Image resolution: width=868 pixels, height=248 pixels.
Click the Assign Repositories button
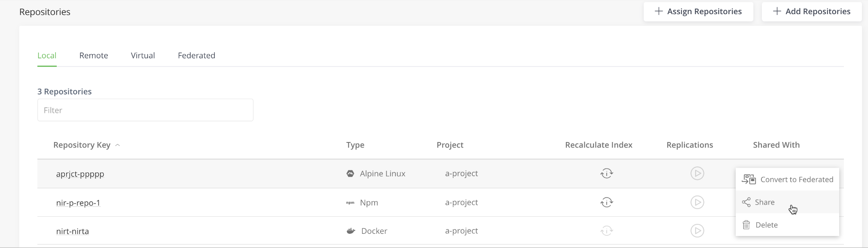click(x=698, y=12)
